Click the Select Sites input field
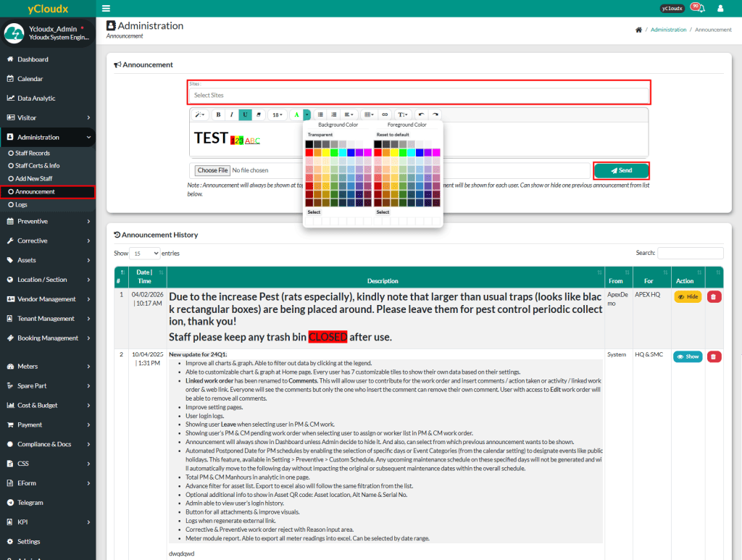The width and height of the screenshot is (742, 560). [x=419, y=95]
